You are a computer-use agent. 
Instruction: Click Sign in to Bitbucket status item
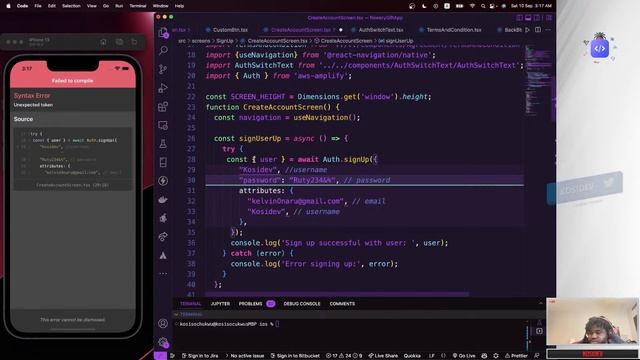tap(295, 356)
